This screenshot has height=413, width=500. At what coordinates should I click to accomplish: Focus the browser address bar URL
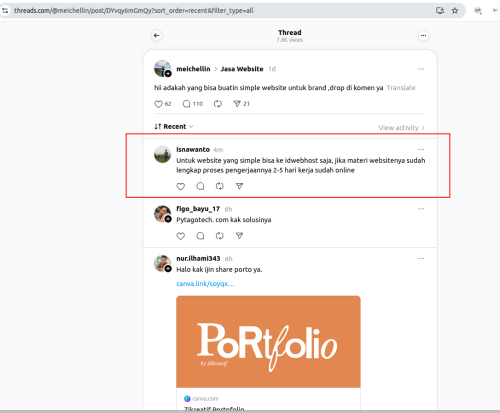tap(133, 11)
